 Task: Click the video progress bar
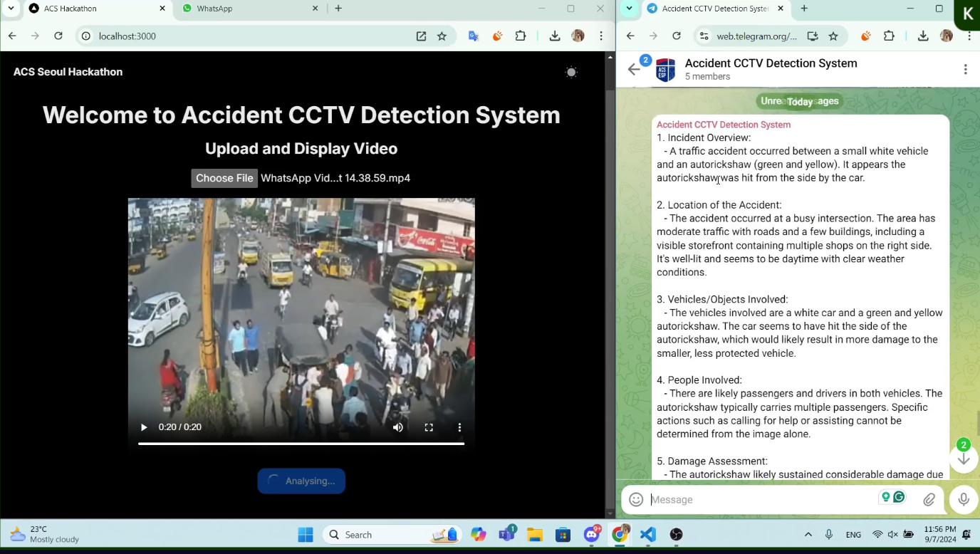(x=301, y=444)
